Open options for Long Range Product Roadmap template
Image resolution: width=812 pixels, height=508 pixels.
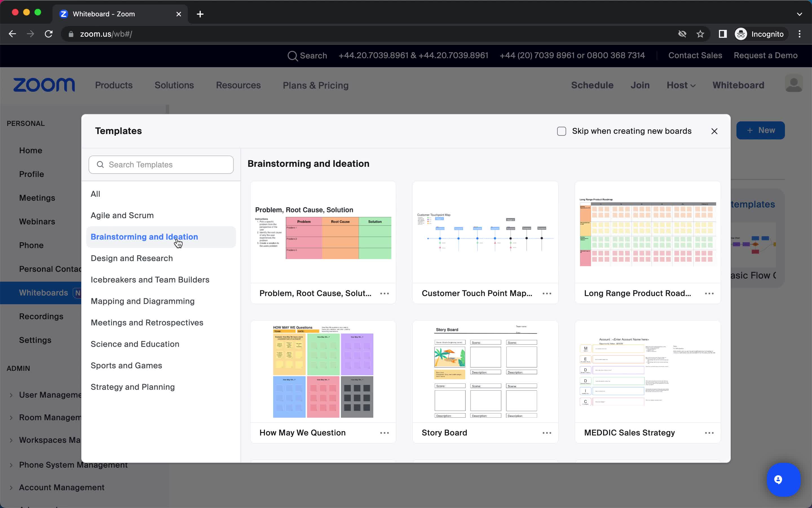coord(709,294)
